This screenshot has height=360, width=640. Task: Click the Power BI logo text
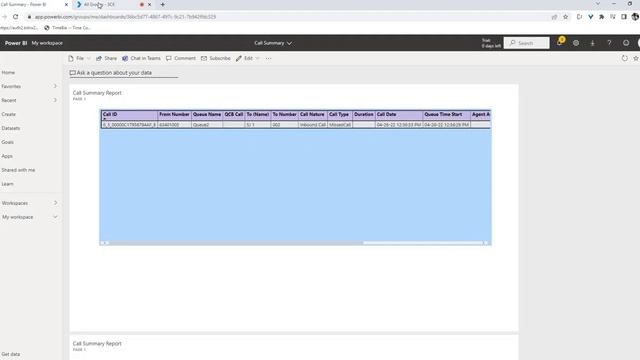pos(16,43)
